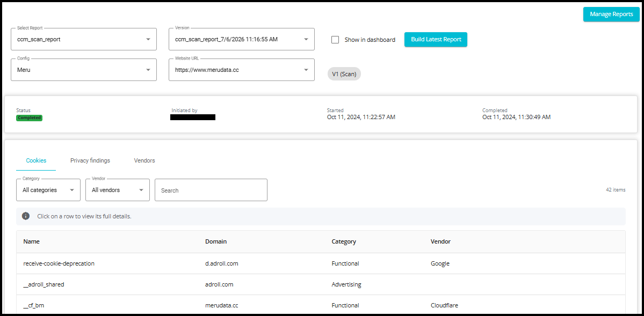Image resolution: width=644 pixels, height=316 pixels.
Task: Click the Manage Reports button
Action: point(611,14)
